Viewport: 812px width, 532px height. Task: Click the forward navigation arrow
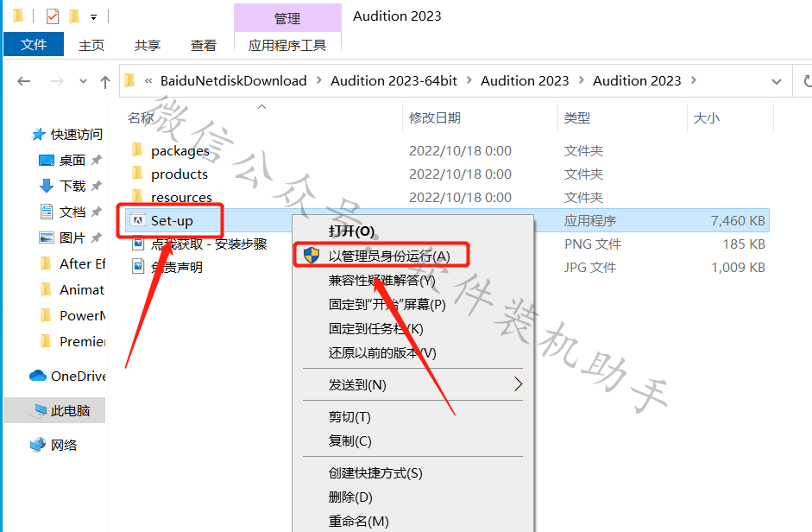pyautogui.click(x=57, y=81)
